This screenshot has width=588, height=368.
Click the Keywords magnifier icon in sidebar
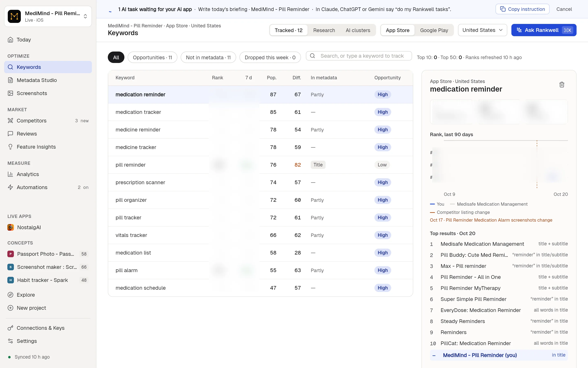click(x=10, y=67)
